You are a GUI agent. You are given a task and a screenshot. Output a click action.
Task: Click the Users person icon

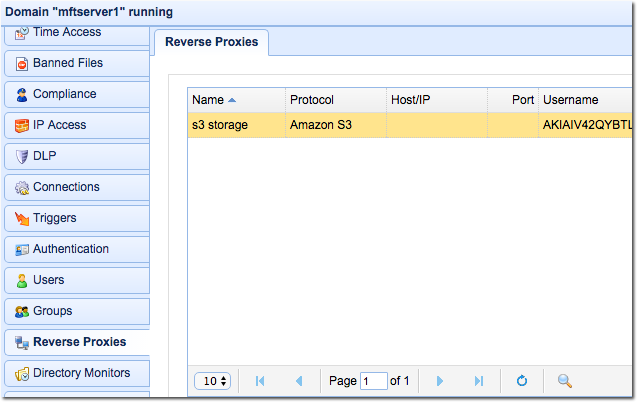pos(22,280)
